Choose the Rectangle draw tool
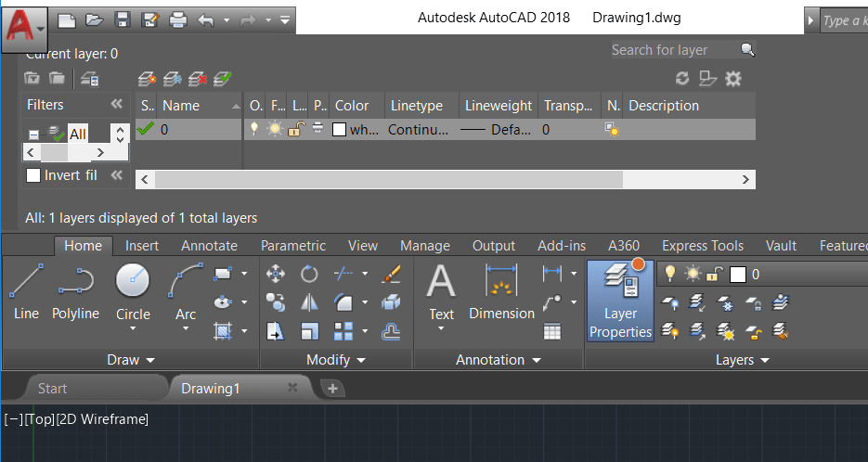 (223, 274)
